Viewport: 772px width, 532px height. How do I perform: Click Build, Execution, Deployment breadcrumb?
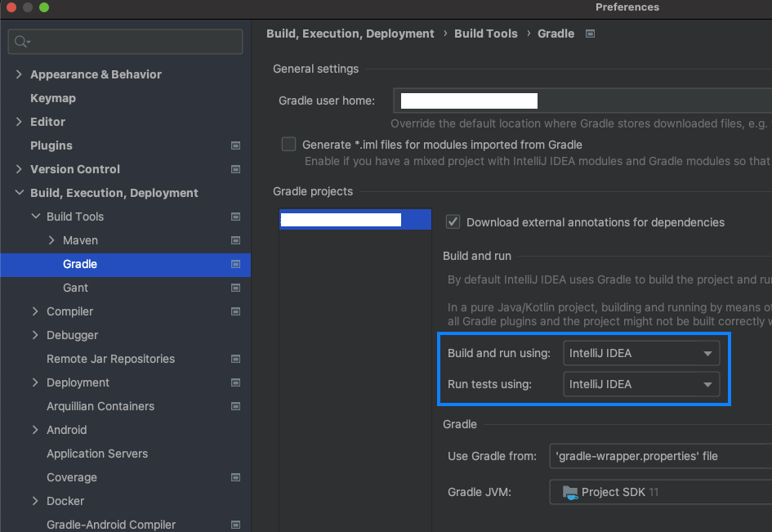coord(350,34)
